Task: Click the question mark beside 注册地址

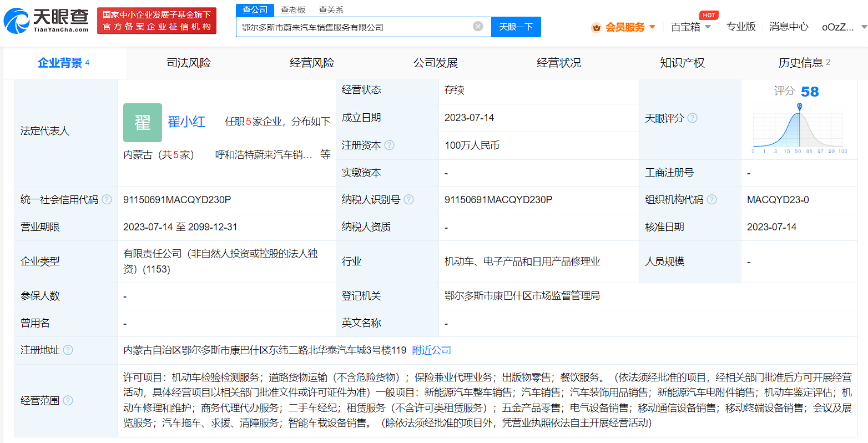Action: coord(68,350)
